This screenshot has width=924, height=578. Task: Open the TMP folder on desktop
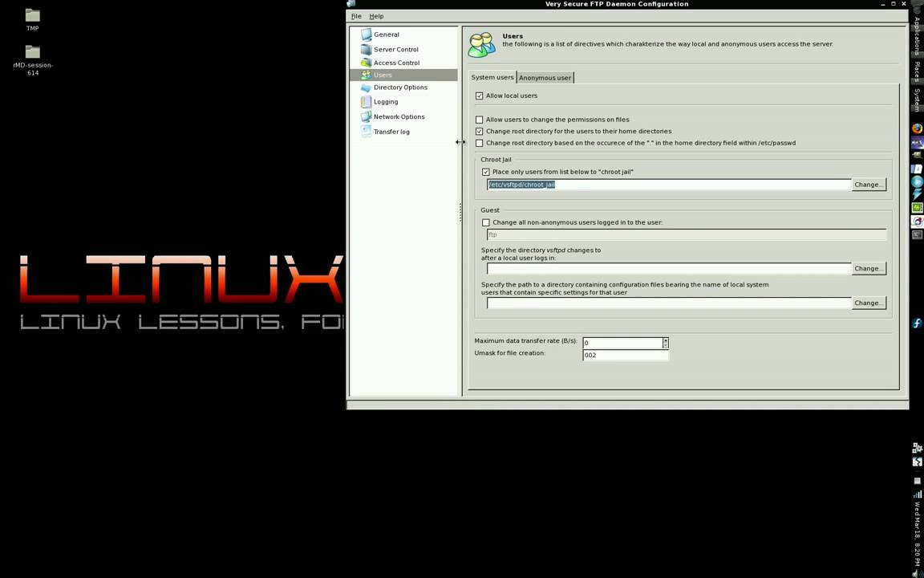(32, 20)
